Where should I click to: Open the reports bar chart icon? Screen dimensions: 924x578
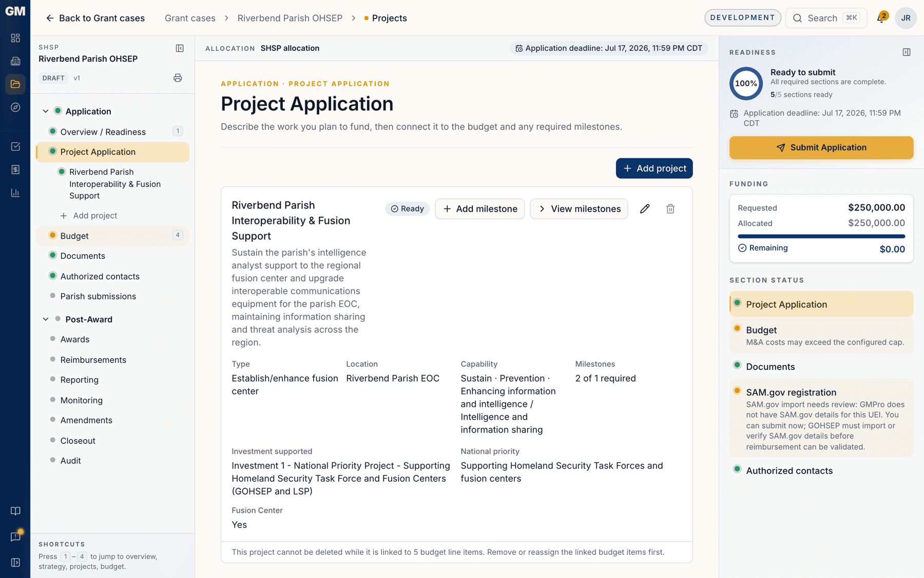pos(15,193)
